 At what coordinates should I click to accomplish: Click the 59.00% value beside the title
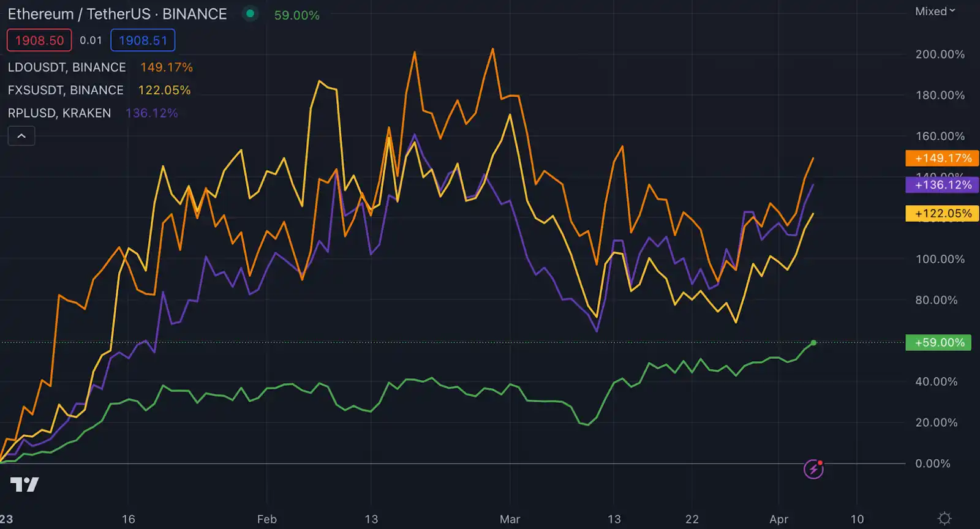click(297, 15)
